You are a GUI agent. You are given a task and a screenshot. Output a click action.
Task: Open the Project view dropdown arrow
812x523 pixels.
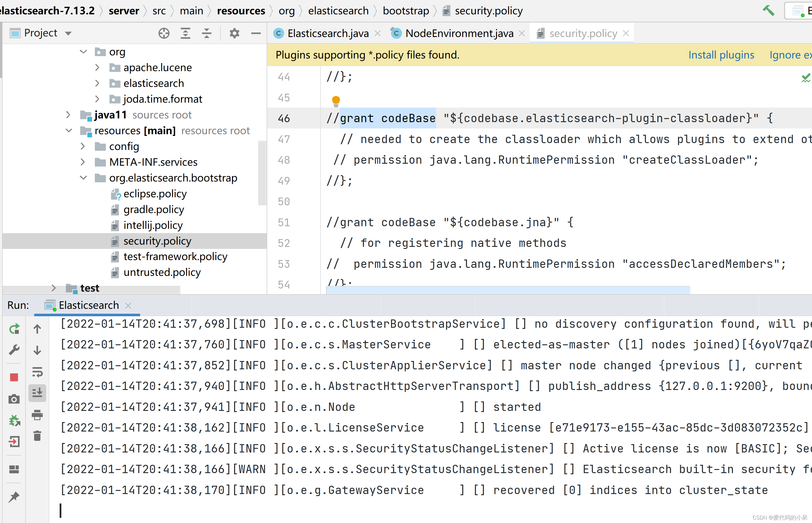[68, 33]
